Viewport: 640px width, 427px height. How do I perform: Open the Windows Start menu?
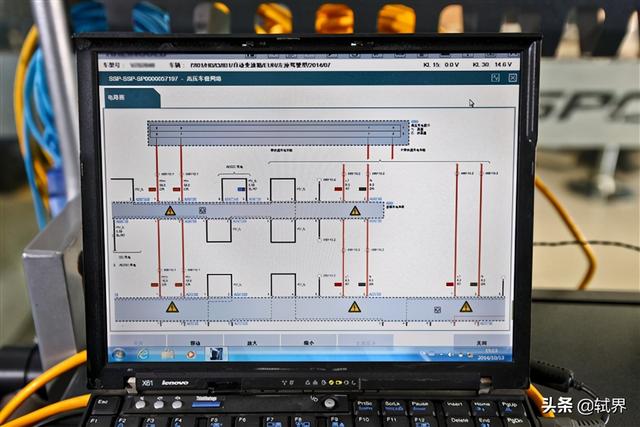point(119,354)
